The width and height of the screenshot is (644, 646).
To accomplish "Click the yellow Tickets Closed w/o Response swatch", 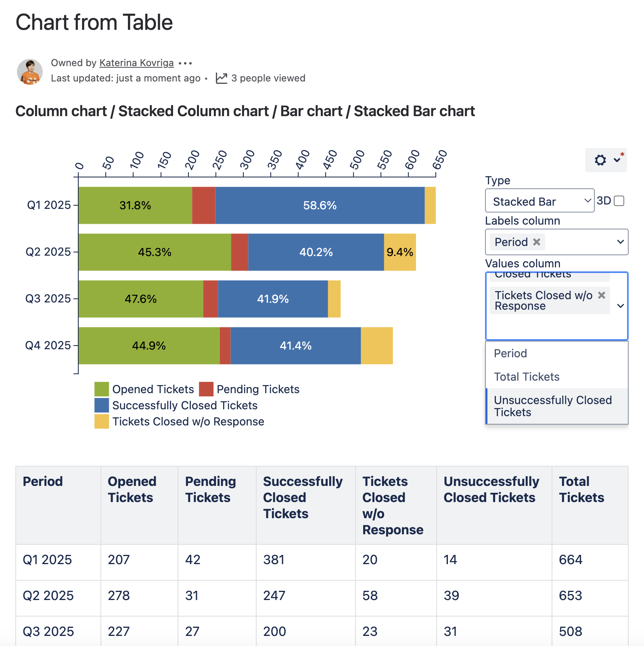I will click(x=102, y=421).
